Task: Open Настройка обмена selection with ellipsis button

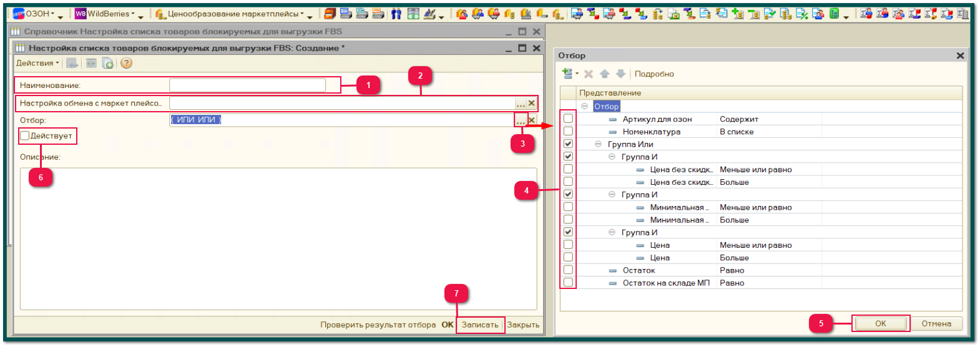Action: pyautogui.click(x=521, y=103)
